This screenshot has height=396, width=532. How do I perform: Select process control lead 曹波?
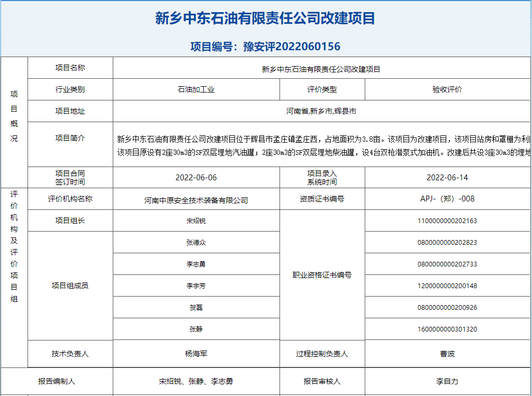[447, 354]
